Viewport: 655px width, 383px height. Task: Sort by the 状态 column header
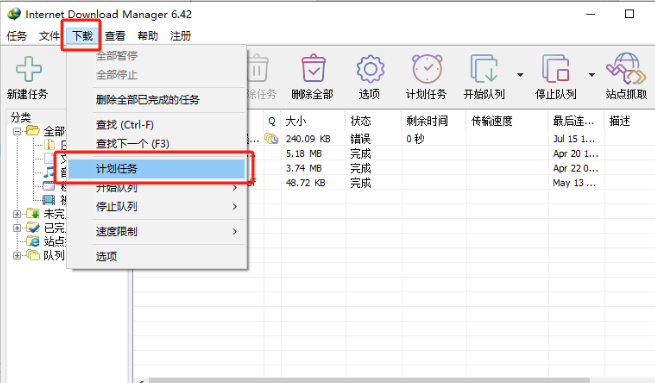click(373, 121)
